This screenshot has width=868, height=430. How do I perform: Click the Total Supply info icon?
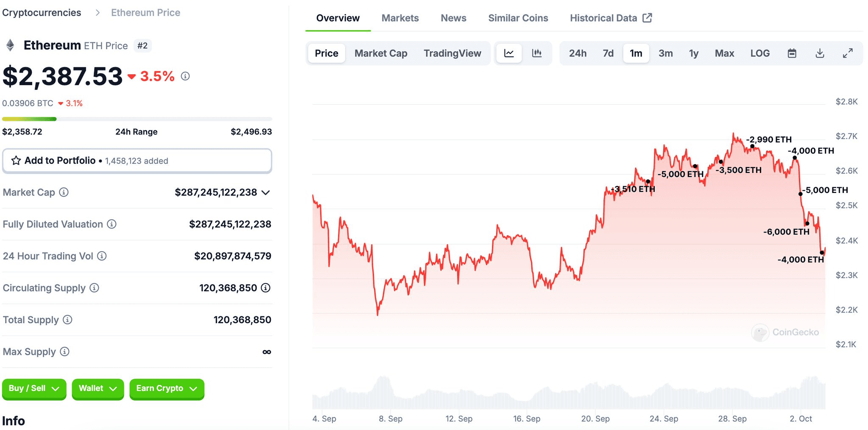click(x=67, y=319)
